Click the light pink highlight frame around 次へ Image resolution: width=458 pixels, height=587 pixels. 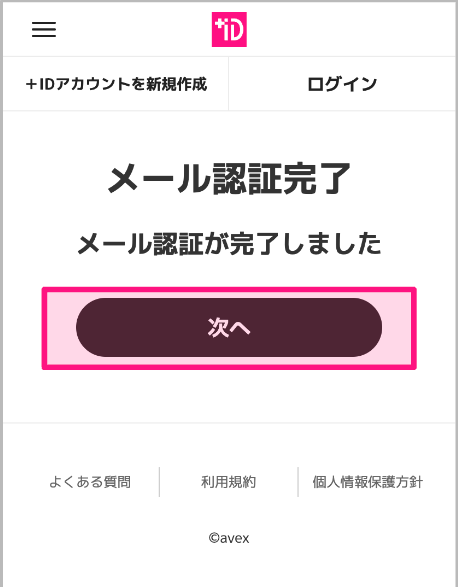pos(229,293)
